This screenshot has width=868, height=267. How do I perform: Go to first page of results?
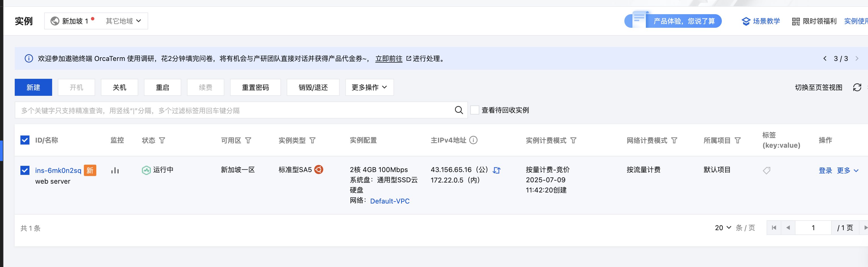(774, 228)
